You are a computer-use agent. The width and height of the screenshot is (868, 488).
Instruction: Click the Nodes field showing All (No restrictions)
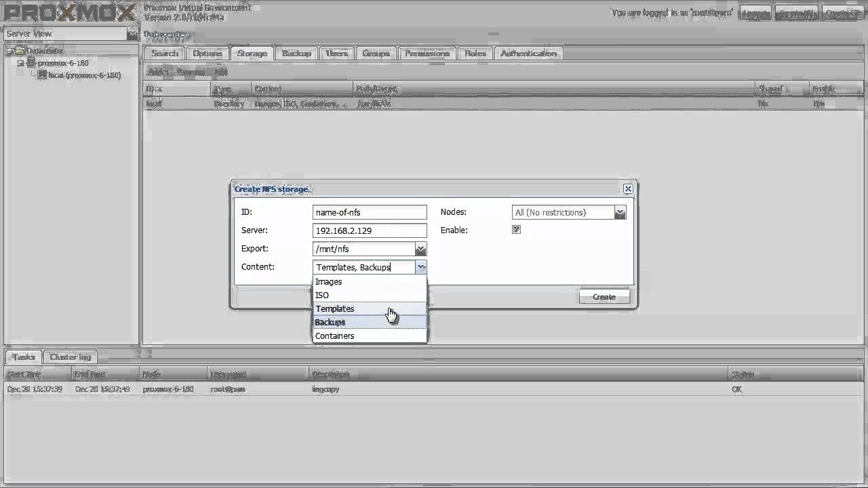(x=564, y=213)
